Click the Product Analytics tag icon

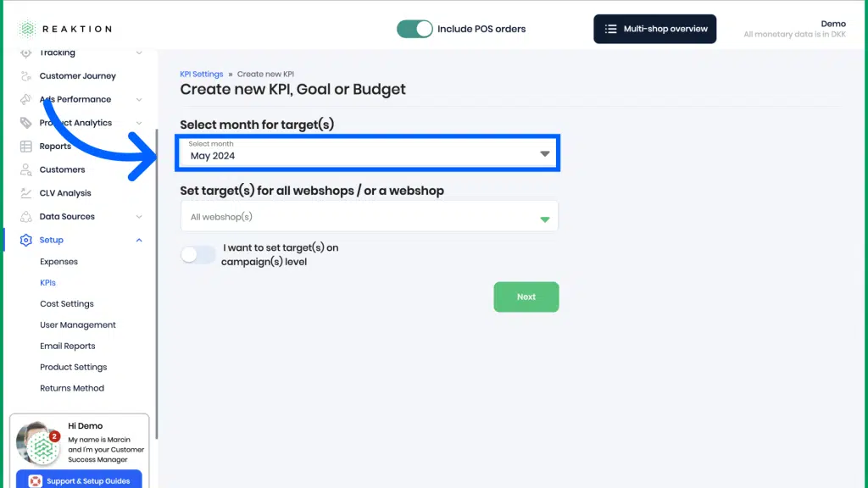[x=26, y=123]
